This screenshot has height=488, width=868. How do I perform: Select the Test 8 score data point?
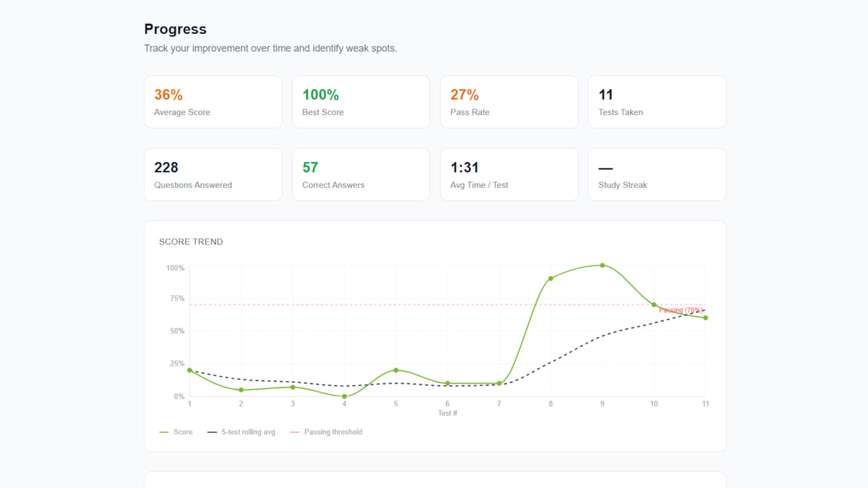point(550,278)
